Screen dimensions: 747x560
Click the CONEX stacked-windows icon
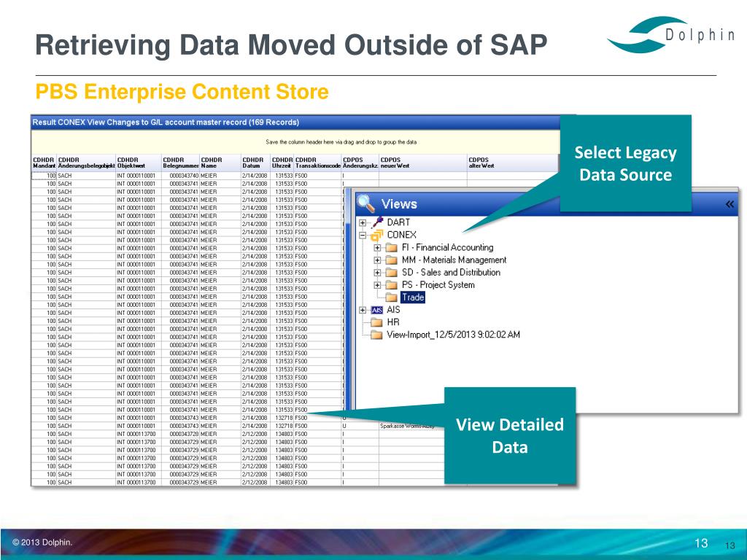[x=377, y=235]
